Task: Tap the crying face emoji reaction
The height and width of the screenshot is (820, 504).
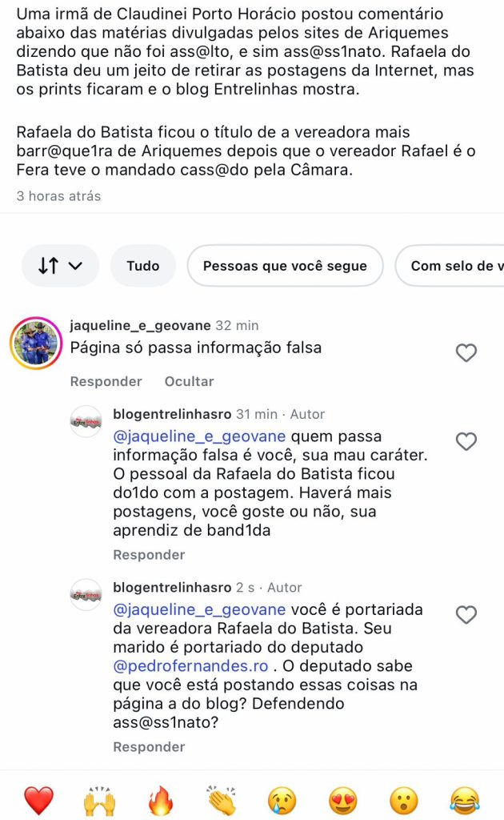Action: (x=282, y=800)
